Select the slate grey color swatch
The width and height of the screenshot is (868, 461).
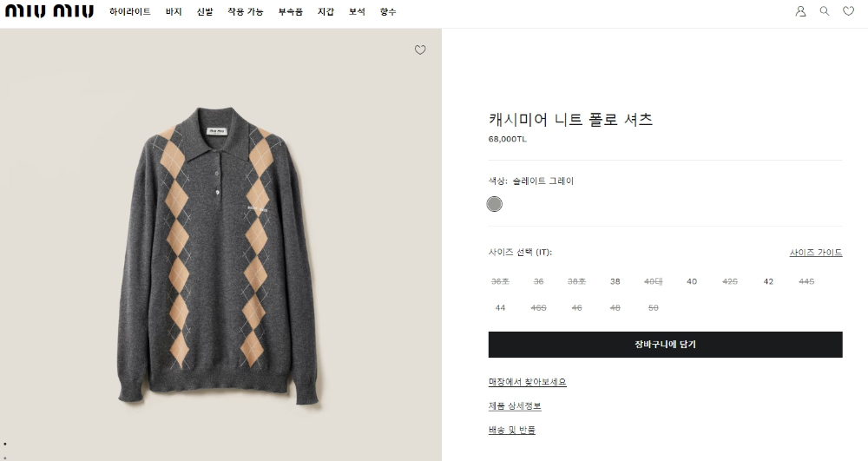point(495,204)
